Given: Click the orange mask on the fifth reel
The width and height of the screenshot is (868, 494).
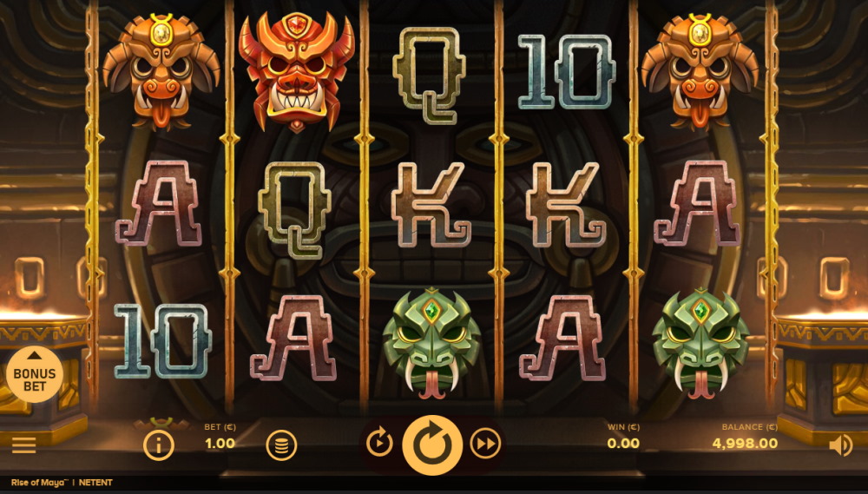Looking at the screenshot, I should click(700, 71).
